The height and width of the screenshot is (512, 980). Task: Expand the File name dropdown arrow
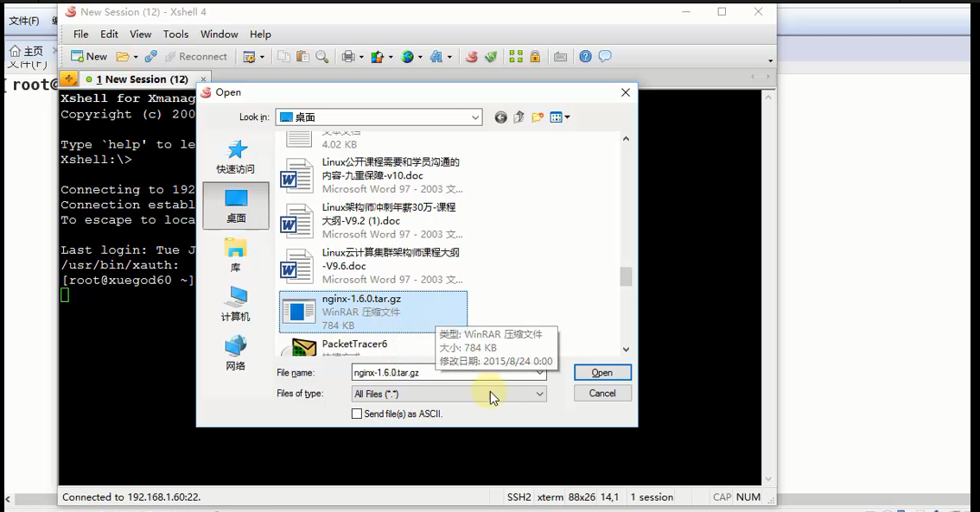click(x=539, y=373)
